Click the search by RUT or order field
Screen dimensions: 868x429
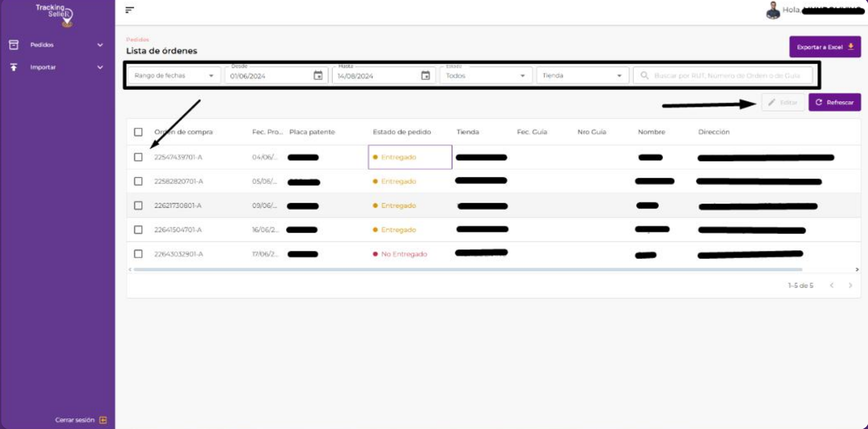(x=722, y=75)
